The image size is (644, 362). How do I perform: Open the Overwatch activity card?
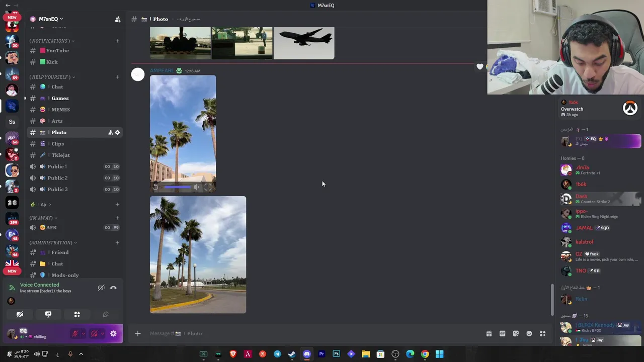point(599,108)
